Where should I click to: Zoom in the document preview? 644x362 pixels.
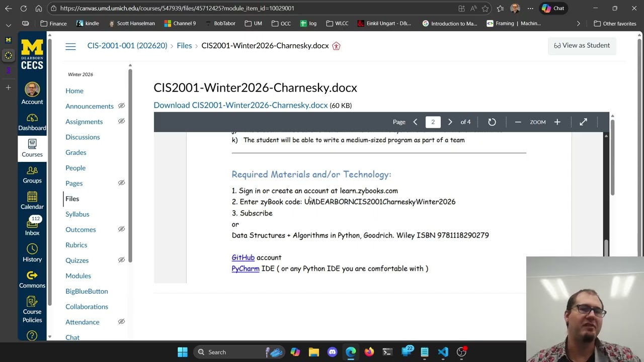(x=557, y=122)
